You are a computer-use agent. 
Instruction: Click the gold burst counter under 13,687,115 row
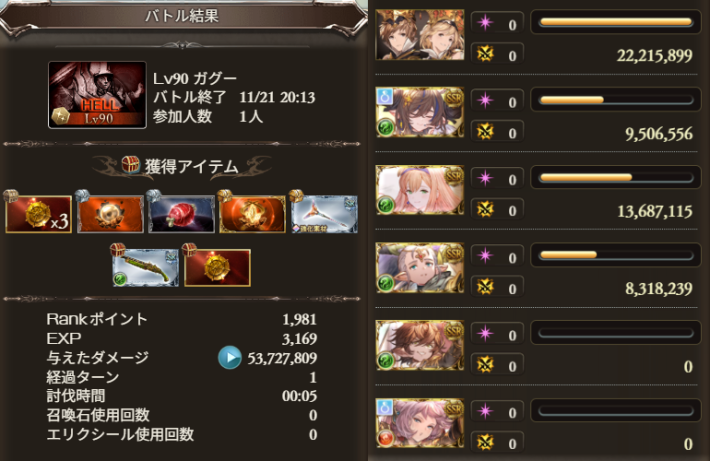click(x=497, y=209)
